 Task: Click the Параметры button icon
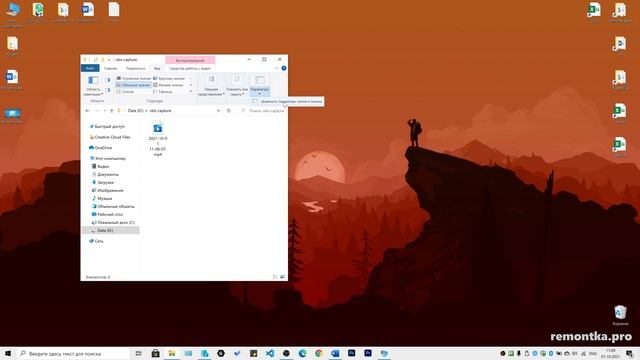pyautogui.click(x=260, y=80)
